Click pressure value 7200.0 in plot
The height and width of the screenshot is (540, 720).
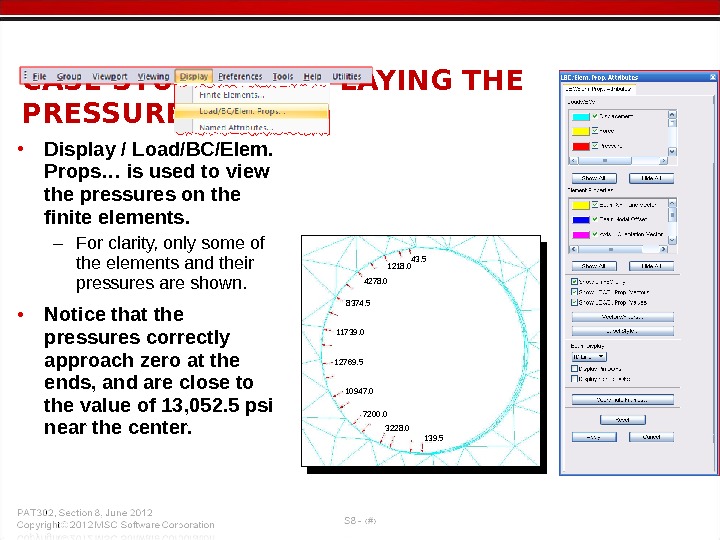pos(375,414)
